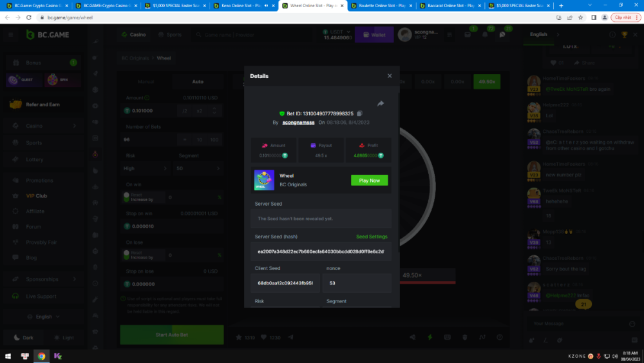644x363 pixels.
Task: Open the scongnamsss player profile link
Action: (299, 122)
